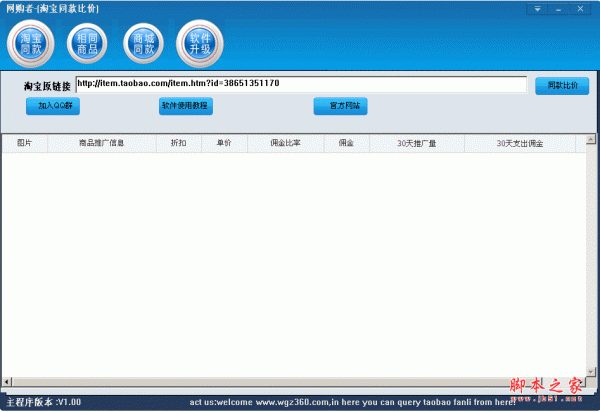The height and width of the screenshot is (412, 600).
Task: Select the 相同商品 round icon
Action: (x=87, y=44)
